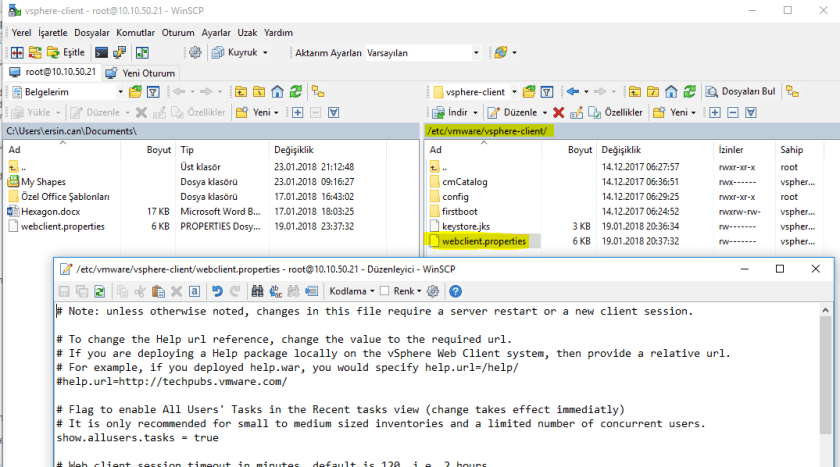Sort remote files by Değişiklik column header
Screen dimensions: 840x467
coord(621,150)
